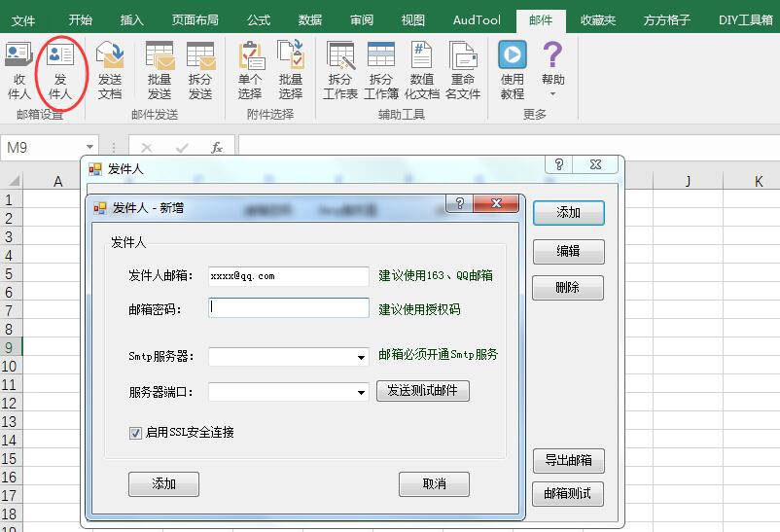The image size is (780, 532).
Task: Expand the Smtp服务器 dropdown list
Action: [361, 357]
